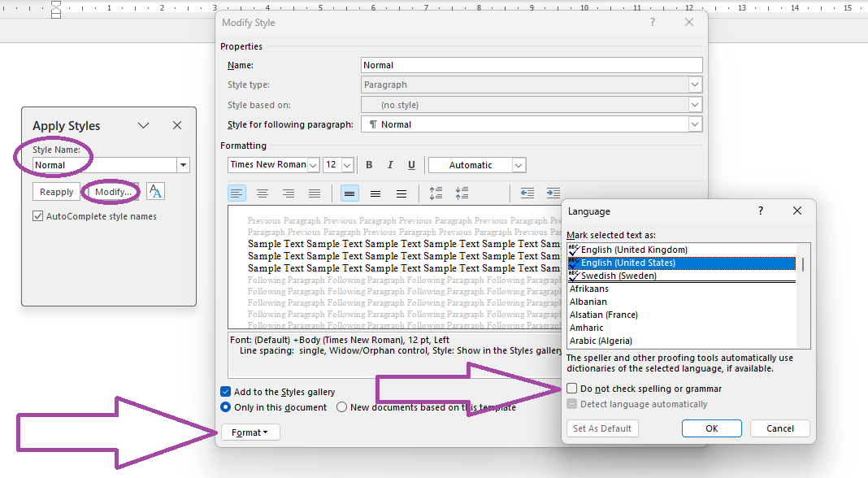Open the Format menu
Viewport: 868px width, 478px height.
point(250,432)
